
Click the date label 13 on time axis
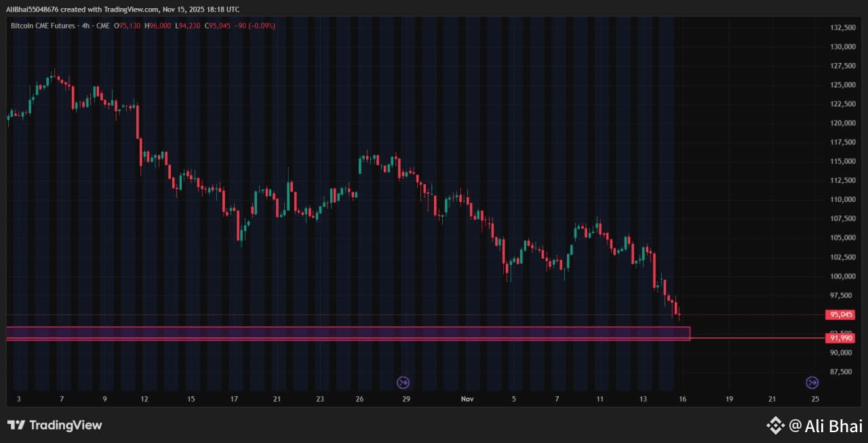click(x=643, y=400)
